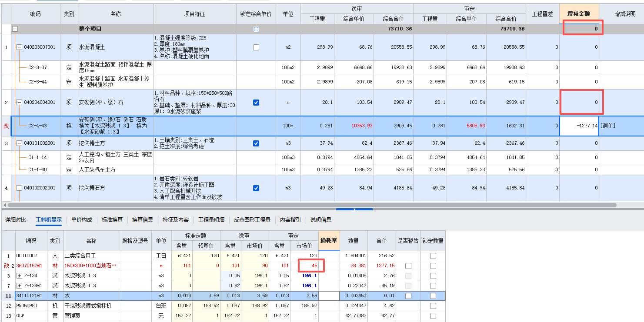This screenshot has width=644, height=322.
Task: Collapse the 整个项目 tree node
Action: tap(15, 29)
